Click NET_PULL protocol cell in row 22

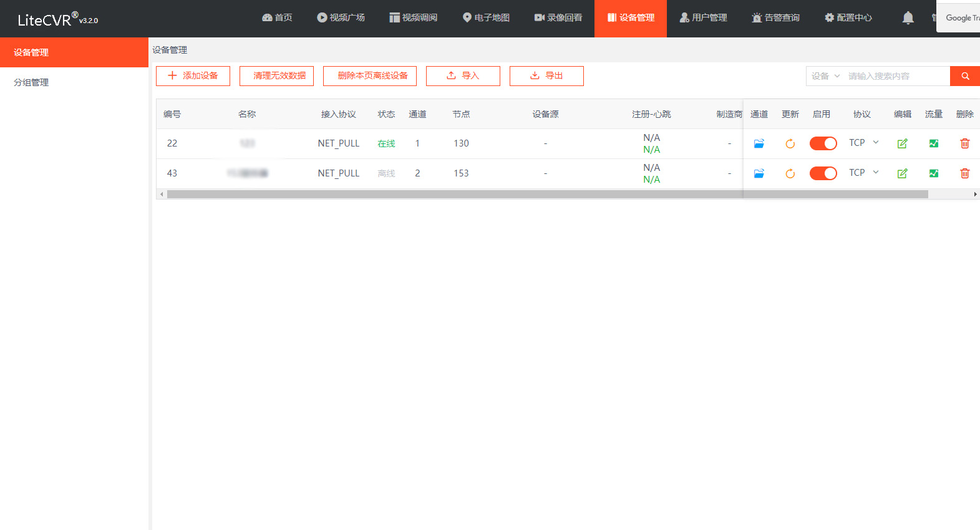(339, 143)
